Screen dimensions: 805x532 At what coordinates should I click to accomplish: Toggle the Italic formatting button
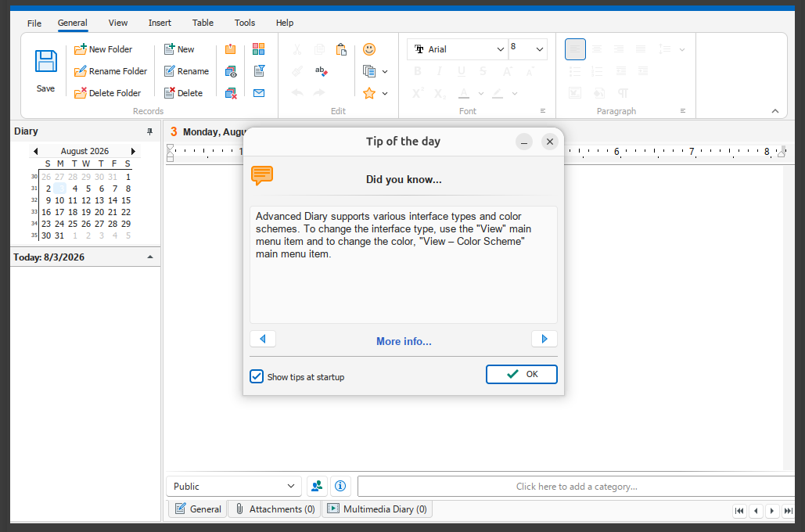[439, 71]
